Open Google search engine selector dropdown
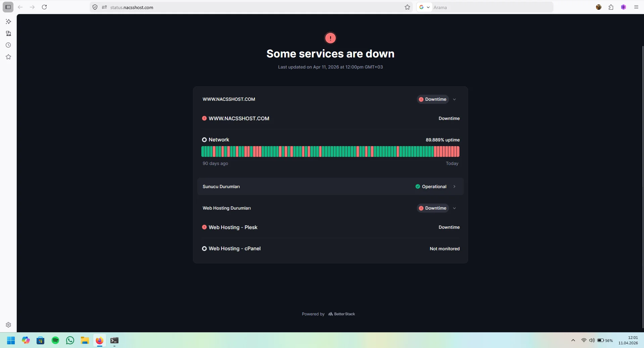 click(x=425, y=7)
